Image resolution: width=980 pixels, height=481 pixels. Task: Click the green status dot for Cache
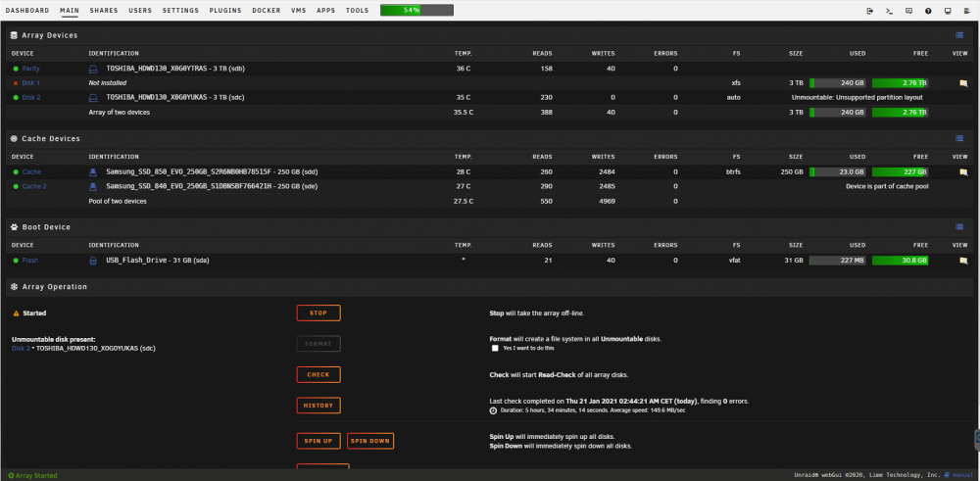point(16,171)
